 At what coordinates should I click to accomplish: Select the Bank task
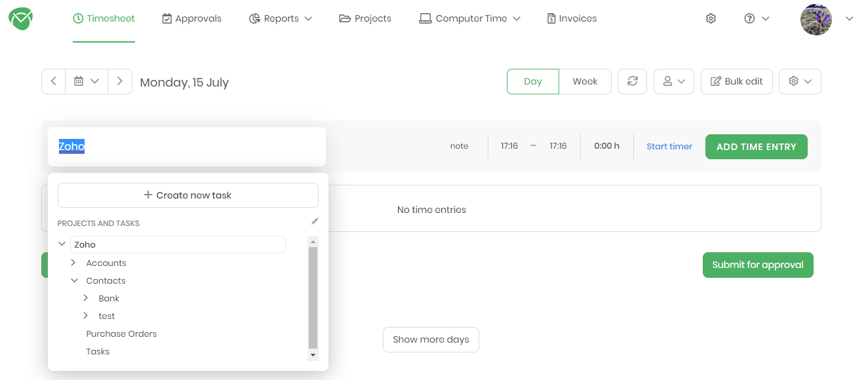109,298
